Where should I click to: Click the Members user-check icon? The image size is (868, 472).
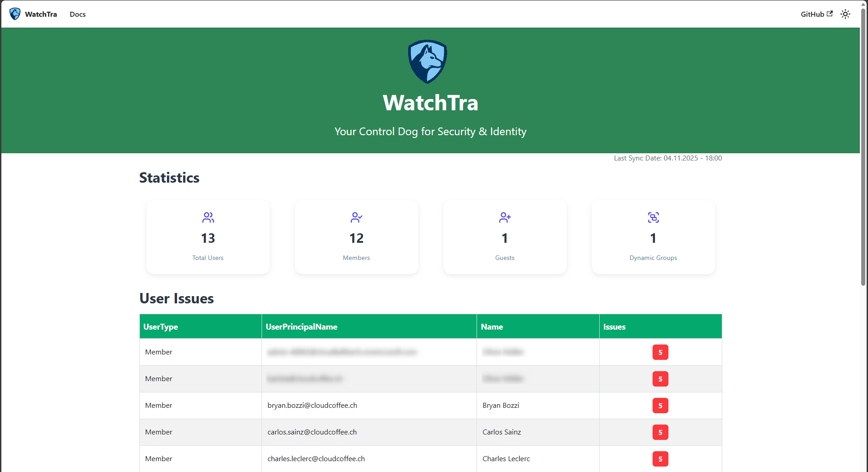[x=356, y=217]
